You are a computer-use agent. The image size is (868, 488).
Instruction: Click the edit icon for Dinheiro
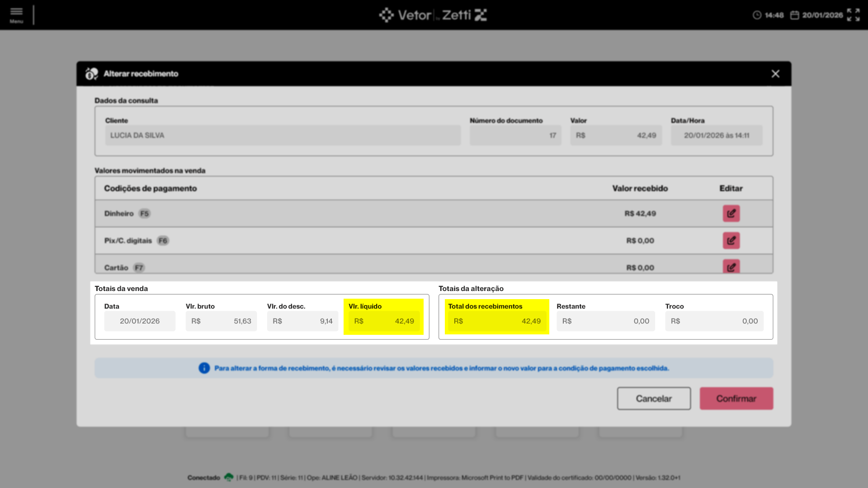731,213
